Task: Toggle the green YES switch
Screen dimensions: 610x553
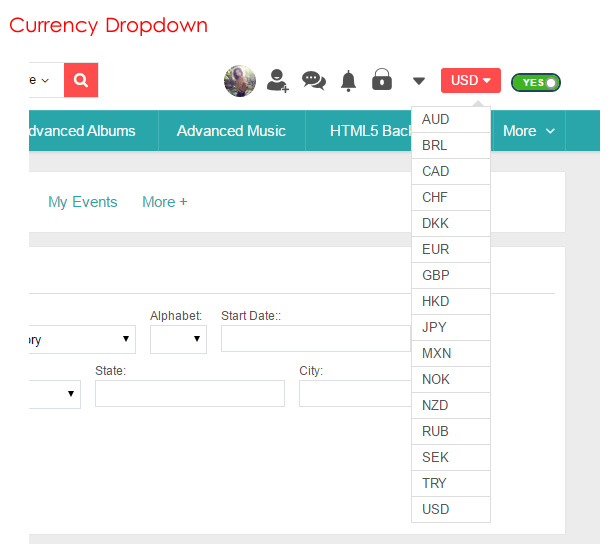Action: click(535, 82)
